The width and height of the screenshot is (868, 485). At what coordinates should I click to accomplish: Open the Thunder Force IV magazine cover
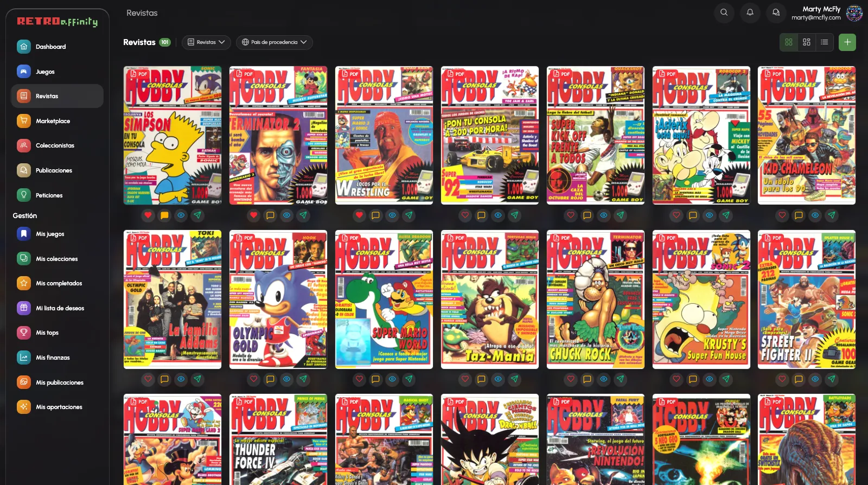278,439
